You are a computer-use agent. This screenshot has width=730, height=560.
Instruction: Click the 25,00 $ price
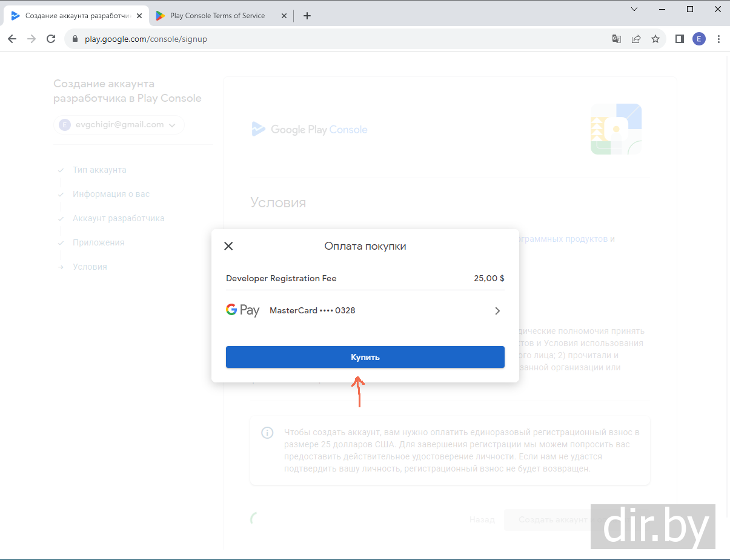[489, 279]
